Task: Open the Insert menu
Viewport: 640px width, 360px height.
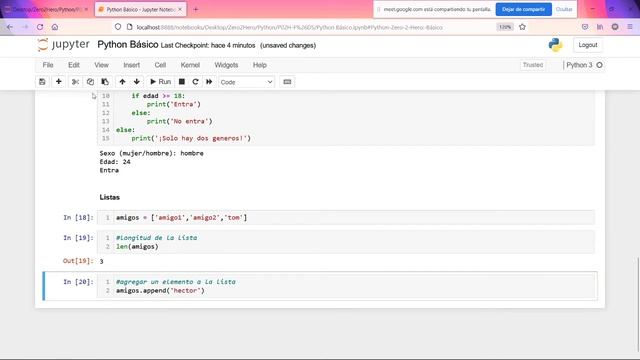Action: click(x=131, y=65)
